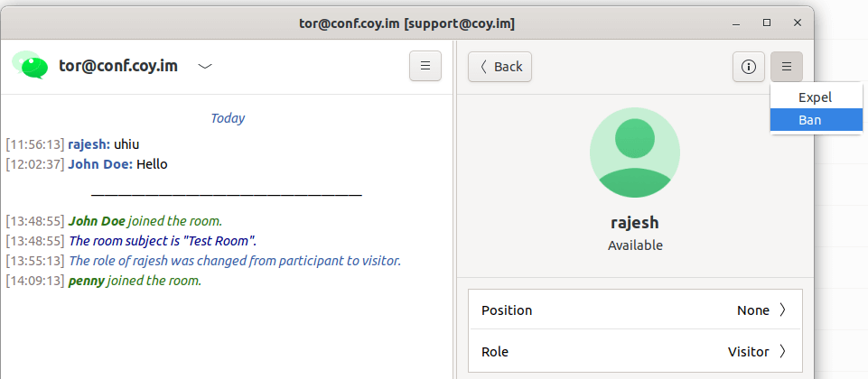Screen dimensions: 868x379
Task: Click the Today date header in chat
Action: 228,117
